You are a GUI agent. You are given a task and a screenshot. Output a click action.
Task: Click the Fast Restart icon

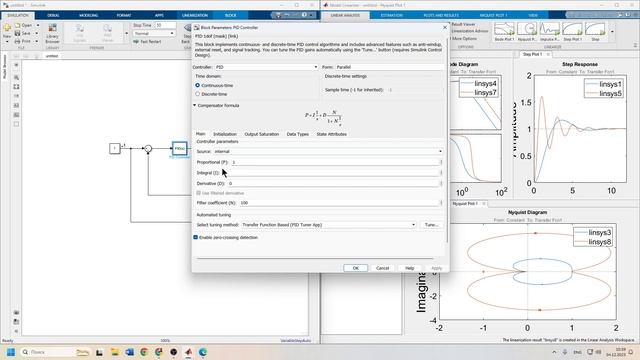click(136, 42)
